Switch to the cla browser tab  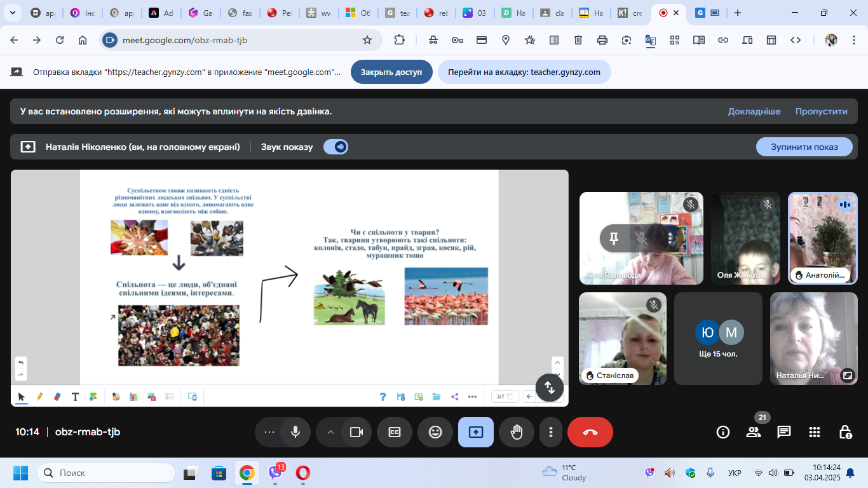click(x=552, y=13)
